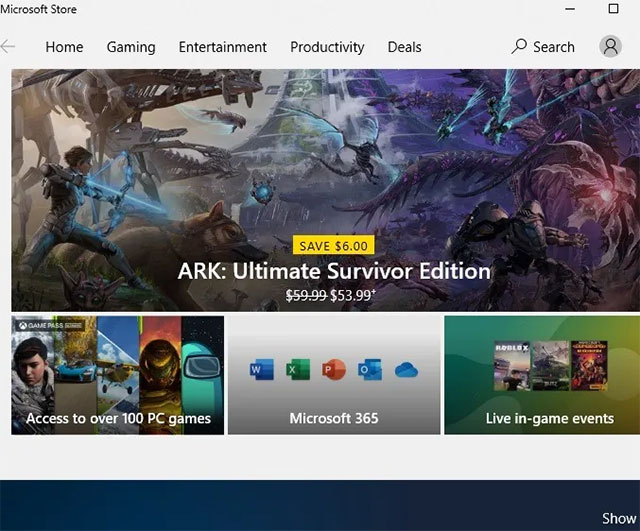Image resolution: width=640 pixels, height=531 pixels.
Task: Click the $59.99 original price
Action: (306, 295)
